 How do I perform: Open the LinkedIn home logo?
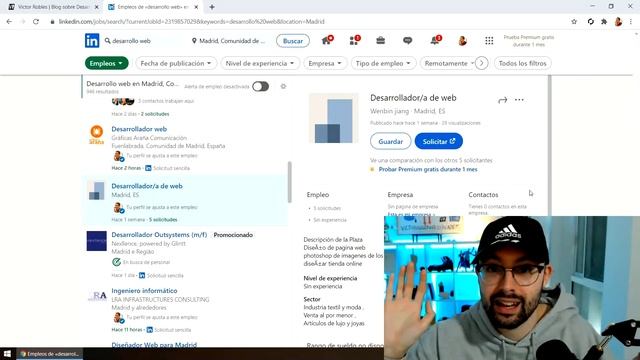pos(92,41)
